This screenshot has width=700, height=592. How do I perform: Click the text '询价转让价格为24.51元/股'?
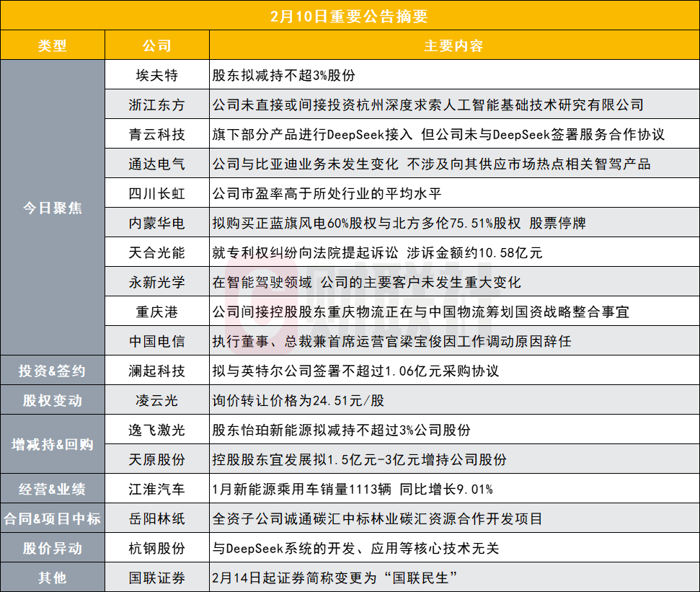tap(298, 400)
